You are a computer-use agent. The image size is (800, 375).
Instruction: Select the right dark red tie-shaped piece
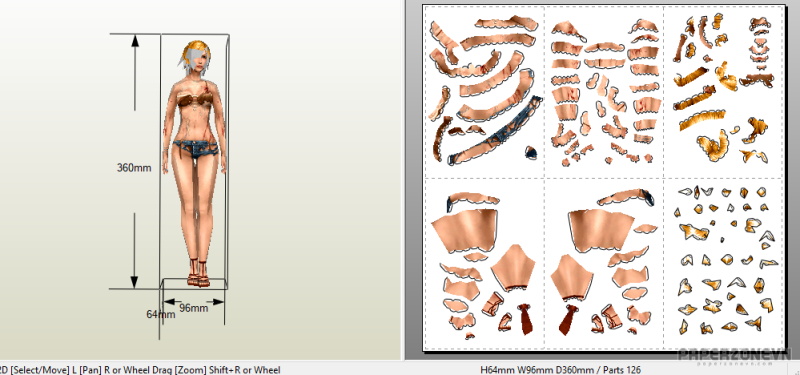pos(567,319)
